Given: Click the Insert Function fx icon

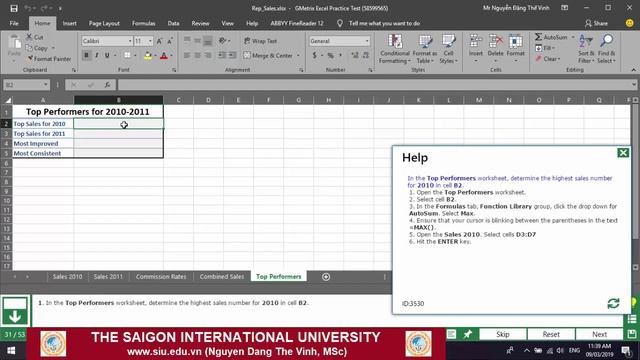Looking at the screenshot, I should (107, 84).
